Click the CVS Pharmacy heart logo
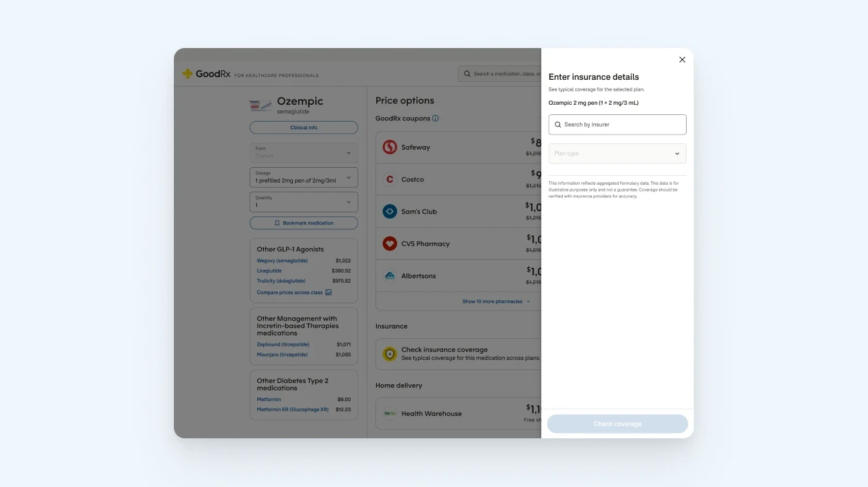 point(390,243)
